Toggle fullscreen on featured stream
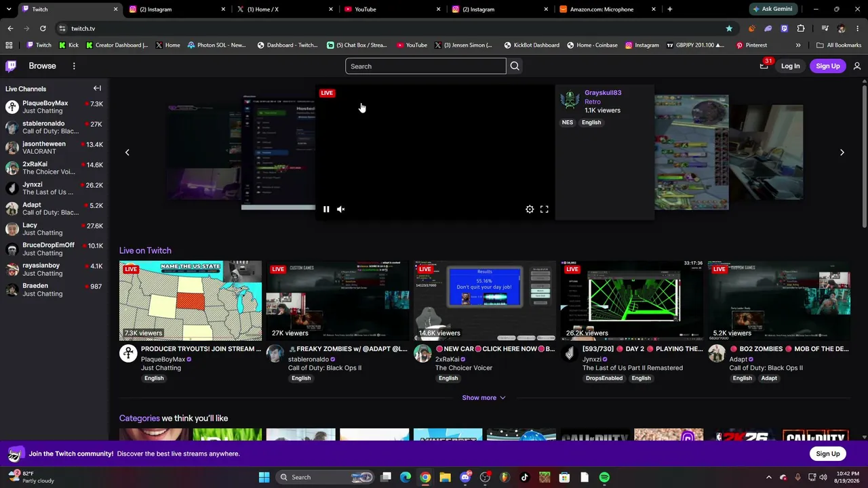Screen dimensions: 868x488 544,209
